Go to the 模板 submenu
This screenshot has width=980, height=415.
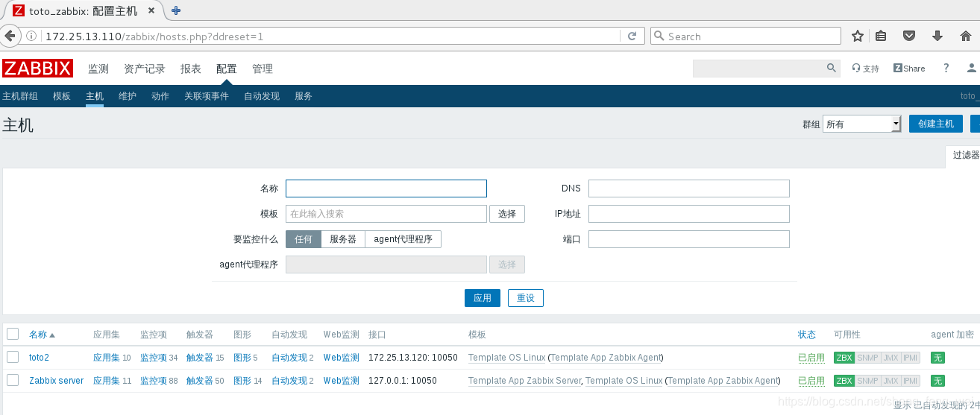point(62,96)
